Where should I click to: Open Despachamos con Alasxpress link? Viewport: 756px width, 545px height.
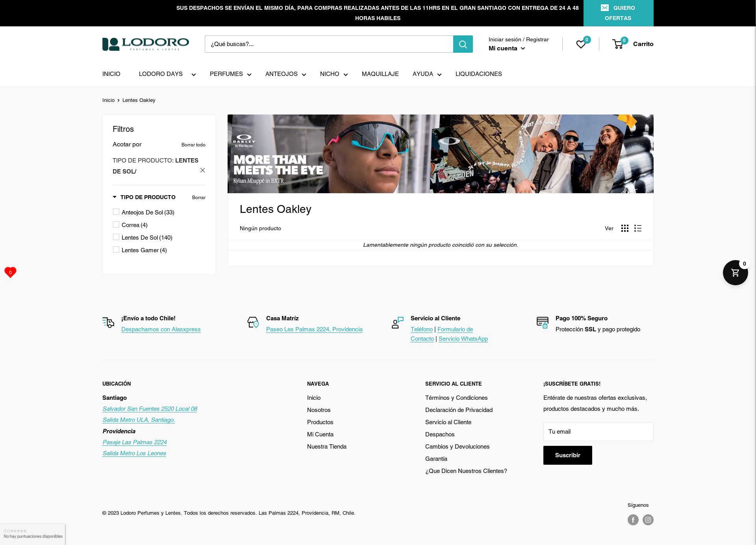161,329
